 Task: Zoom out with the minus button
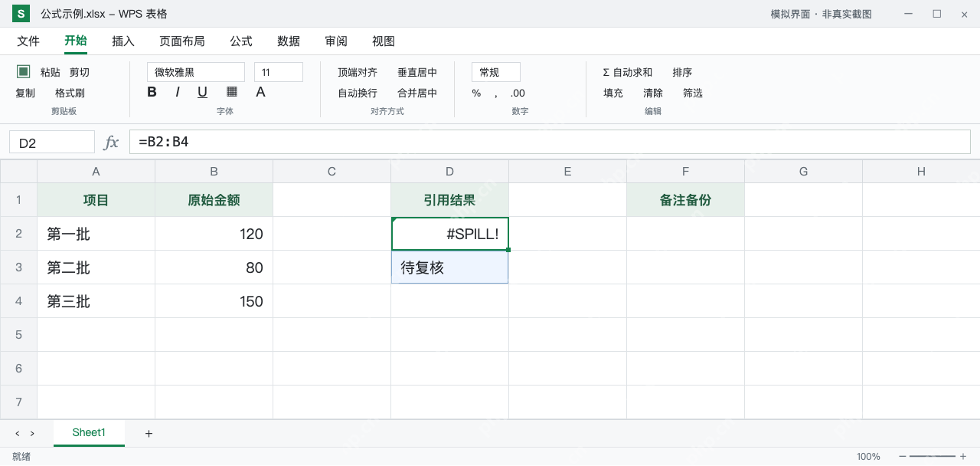[x=902, y=456]
